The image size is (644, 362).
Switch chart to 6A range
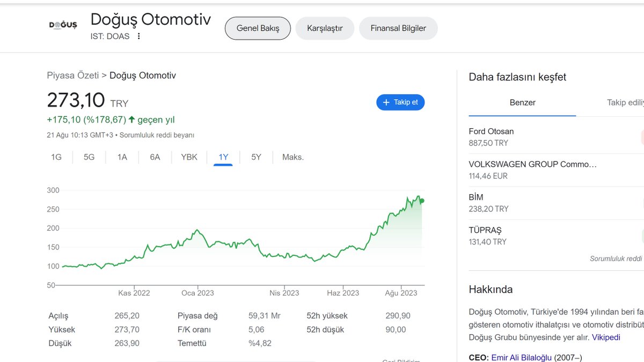pos(155,157)
